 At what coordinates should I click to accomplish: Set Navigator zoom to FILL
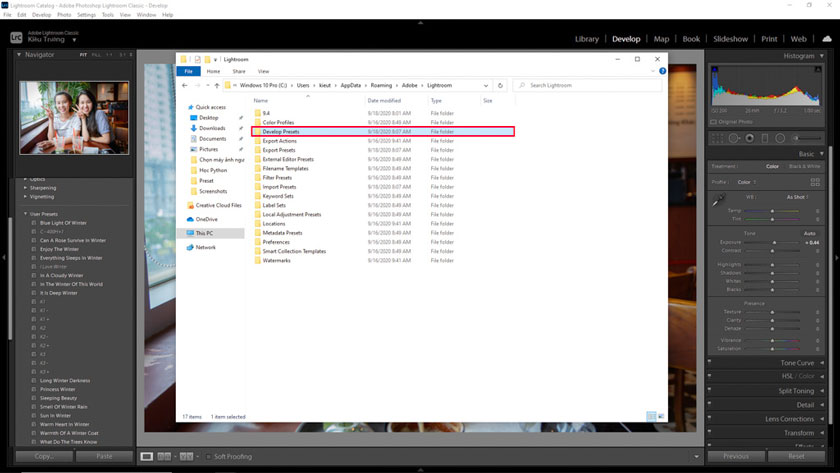point(96,55)
